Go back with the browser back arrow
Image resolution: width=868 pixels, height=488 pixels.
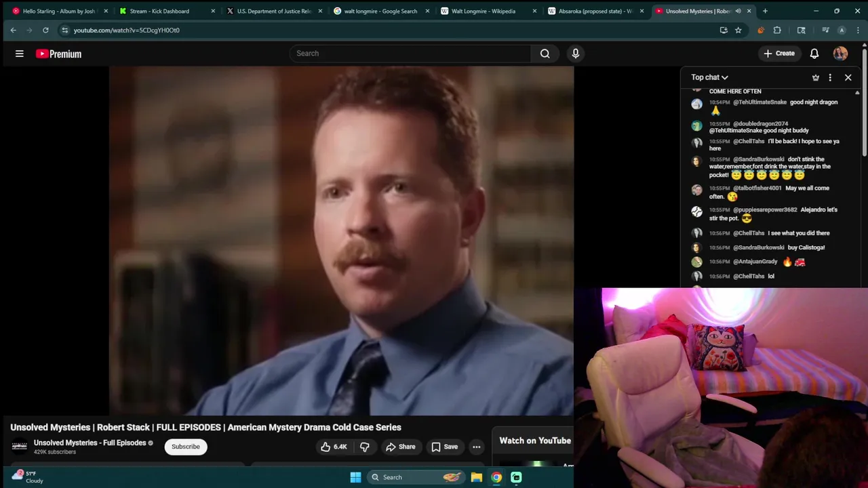(x=13, y=30)
